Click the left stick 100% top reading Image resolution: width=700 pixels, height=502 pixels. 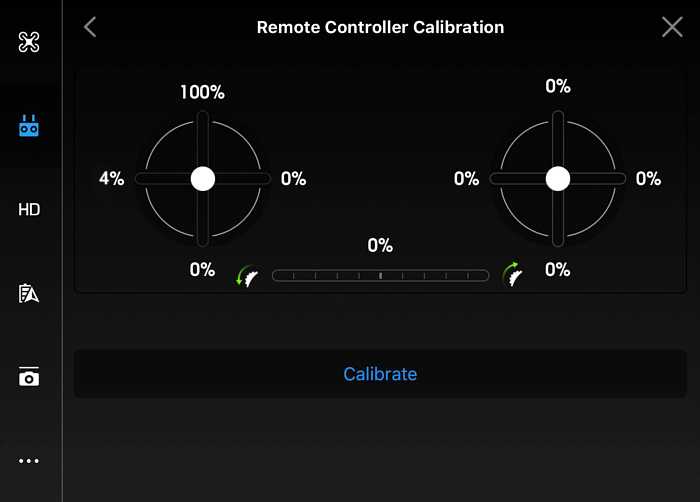click(203, 92)
